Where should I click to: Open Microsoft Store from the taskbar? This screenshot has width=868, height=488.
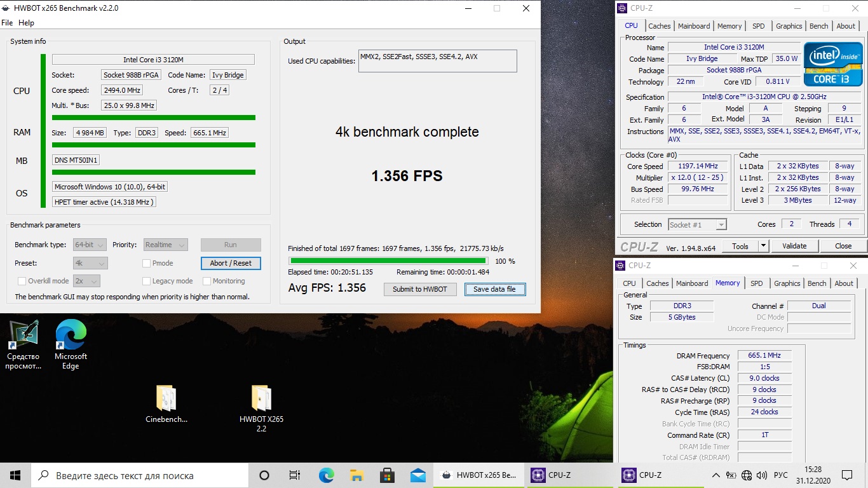point(387,475)
